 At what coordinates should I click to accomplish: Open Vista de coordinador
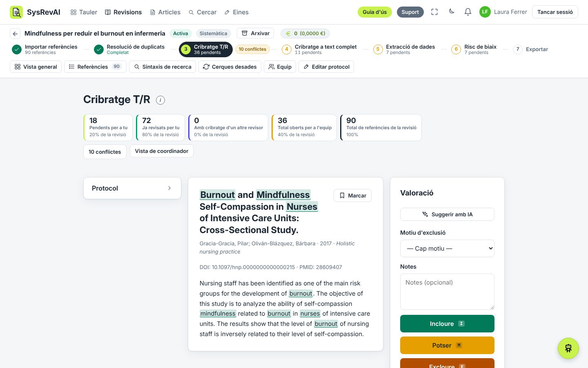coord(162,151)
